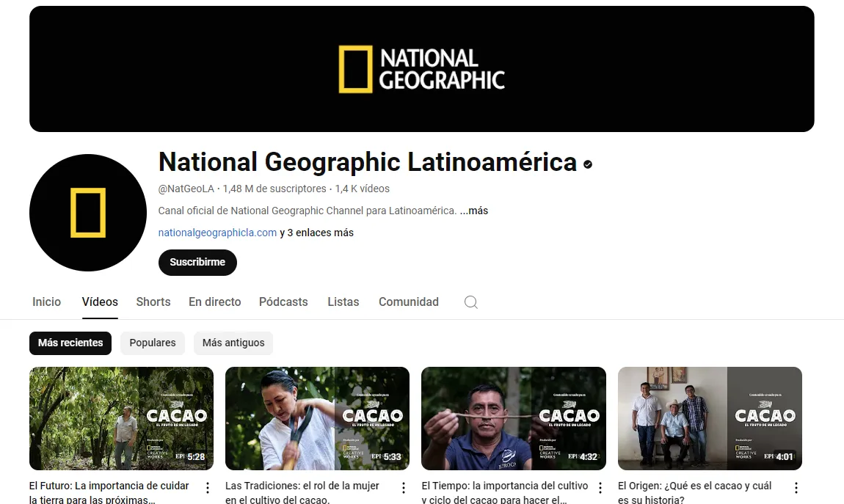Open options menu for 'El Futuro' video
The width and height of the screenshot is (844, 504).
tap(208, 487)
